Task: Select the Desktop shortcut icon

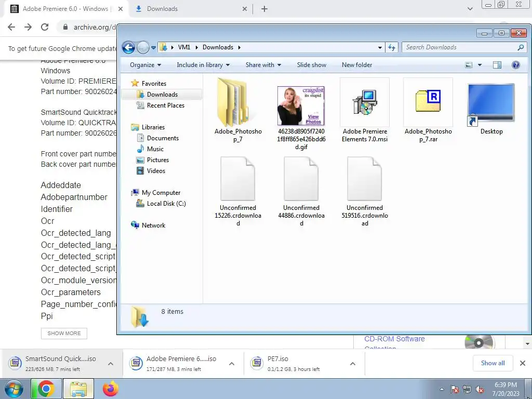Action: 491,106
